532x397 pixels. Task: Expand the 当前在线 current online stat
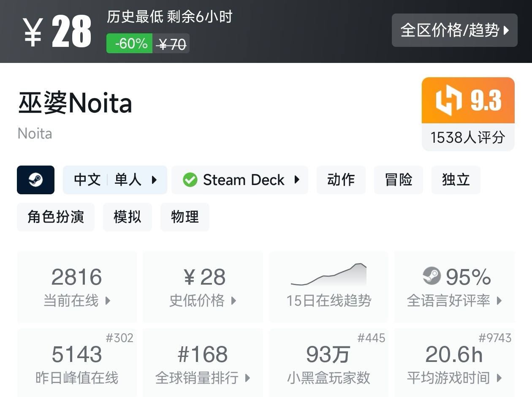pyautogui.click(x=77, y=287)
